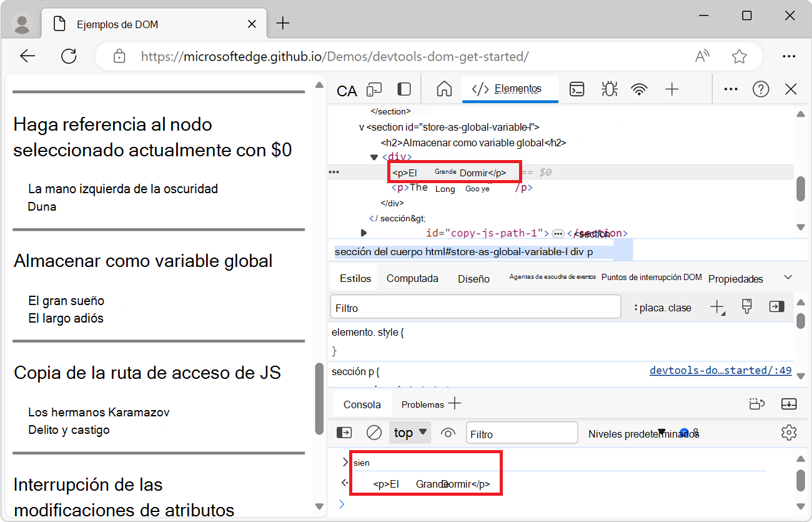Switch to the Computada tab
812x522 pixels.
tap(412, 278)
